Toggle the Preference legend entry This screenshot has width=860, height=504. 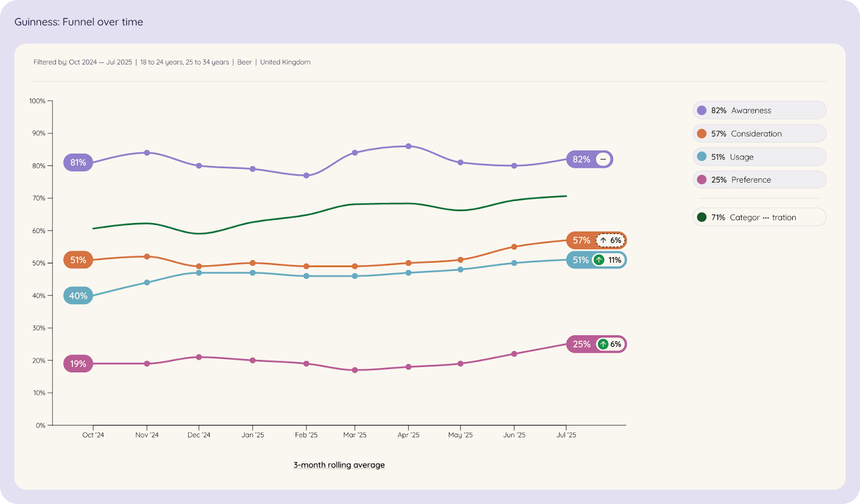(x=759, y=180)
